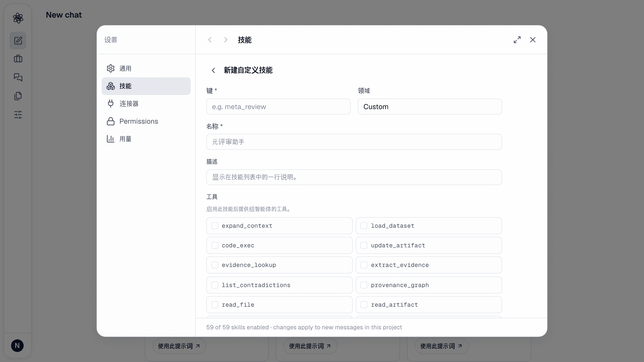Focus the 名称 input field
Screen dimensions: 644x362
click(x=354, y=142)
